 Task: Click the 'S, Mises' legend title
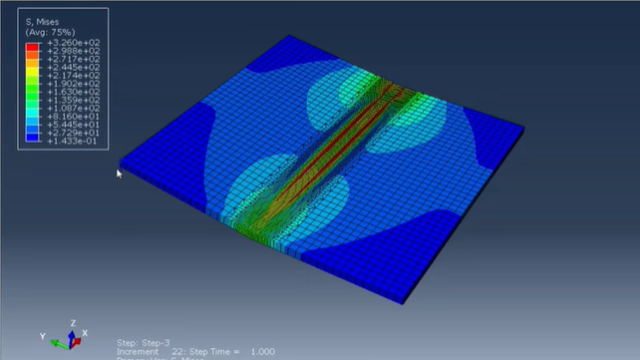(x=42, y=22)
